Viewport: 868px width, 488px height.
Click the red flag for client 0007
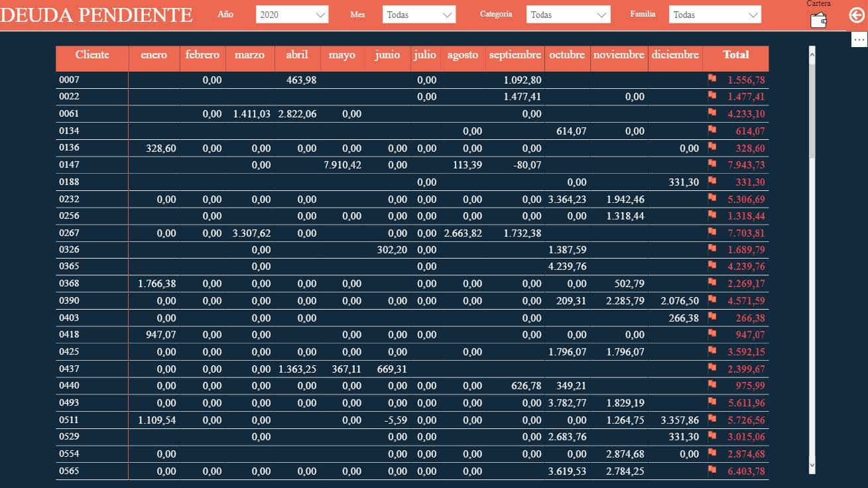tap(712, 79)
